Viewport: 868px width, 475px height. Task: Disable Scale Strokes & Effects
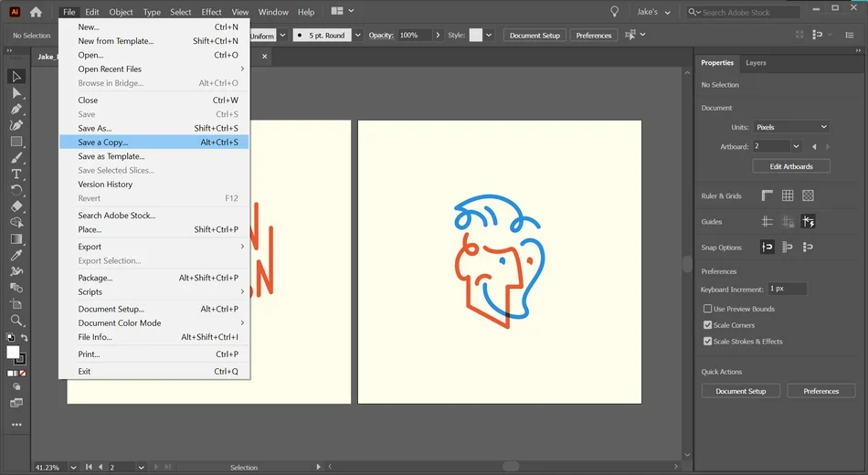pos(707,341)
